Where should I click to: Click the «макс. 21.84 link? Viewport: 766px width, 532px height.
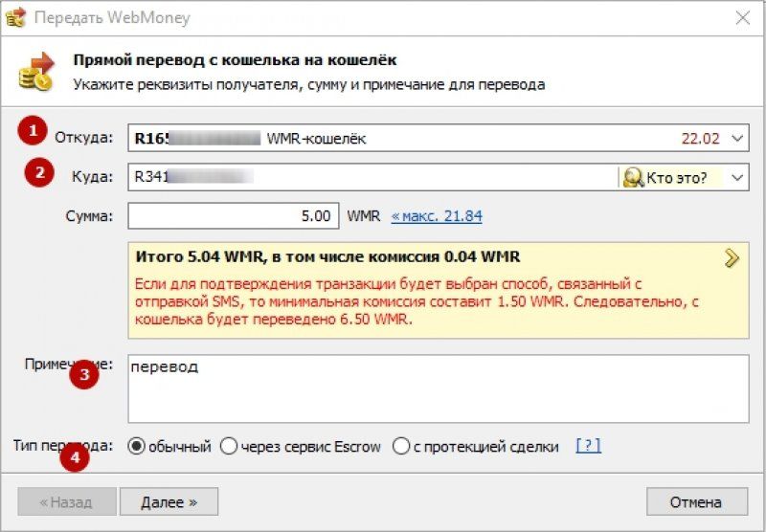(437, 215)
